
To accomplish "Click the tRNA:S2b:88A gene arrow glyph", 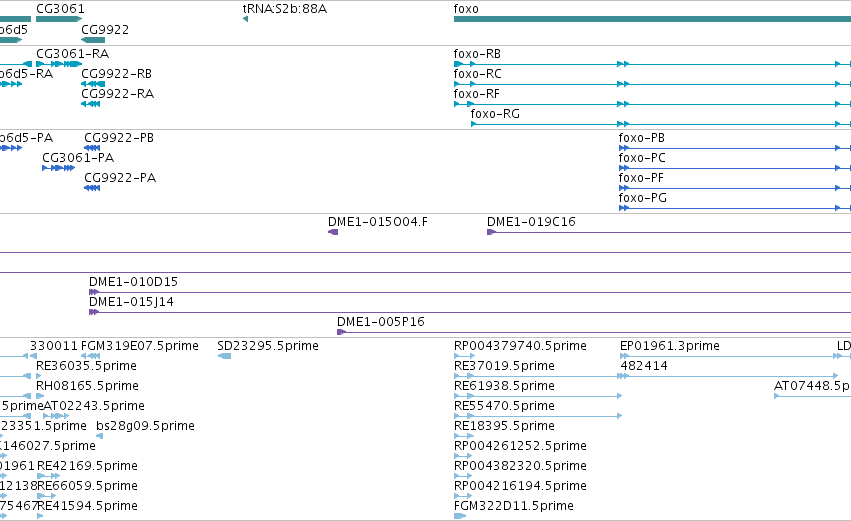I will point(245,19).
